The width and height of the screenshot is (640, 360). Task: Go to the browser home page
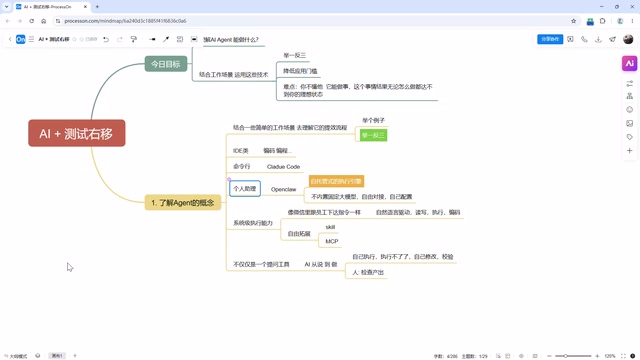pyautogui.click(x=44, y=21)
